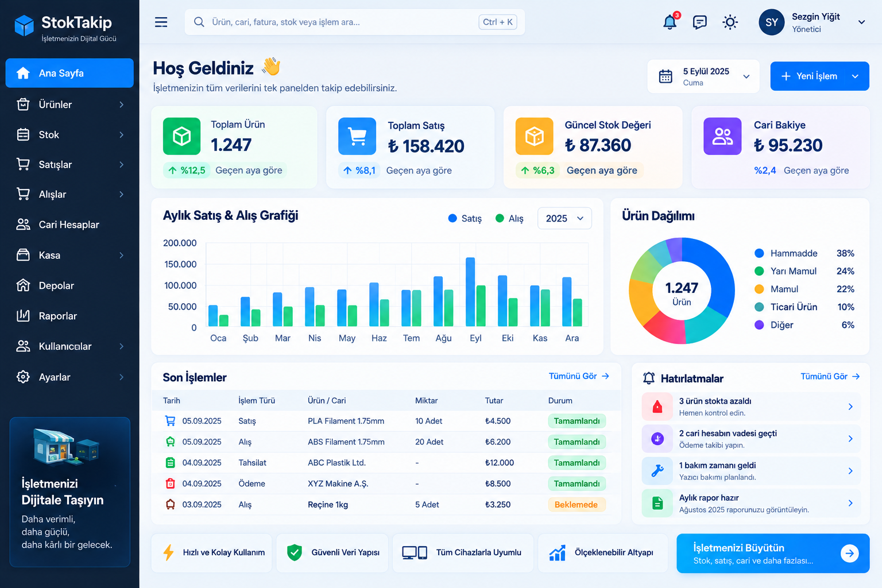Click the Hatırlatmalar bell icon

[649, 378]
